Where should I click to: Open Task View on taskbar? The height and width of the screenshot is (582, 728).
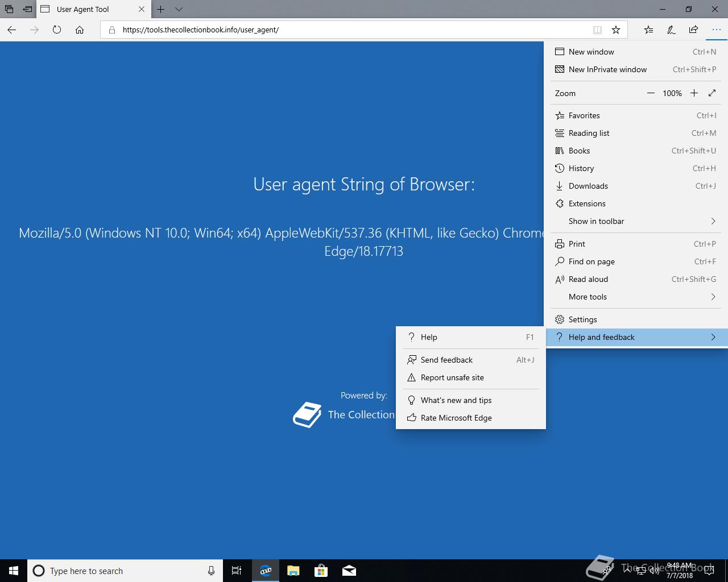click(237, 571)
